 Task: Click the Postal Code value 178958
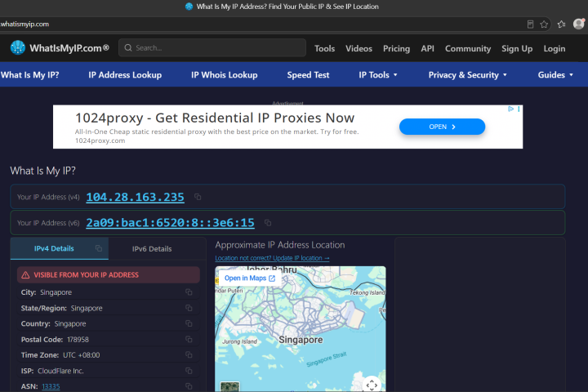tap(78, 340)
